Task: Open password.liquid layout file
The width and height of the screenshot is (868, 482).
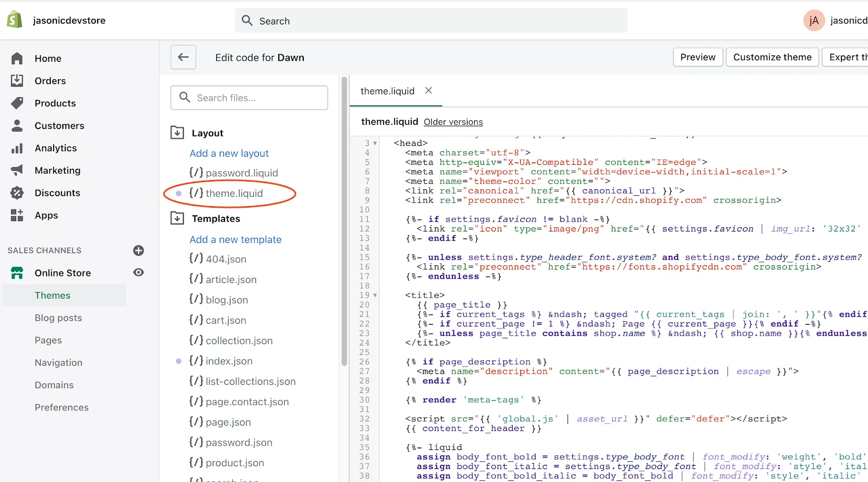Action: 233,173
